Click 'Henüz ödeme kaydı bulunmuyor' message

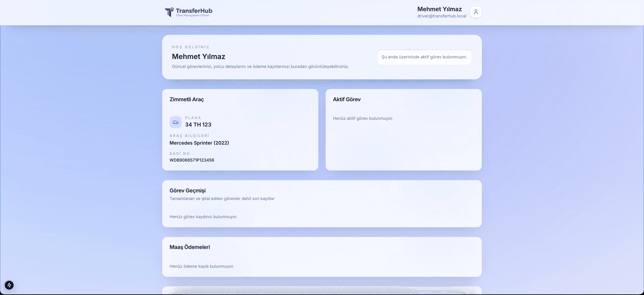pyautogui.click(x=201, y=266)
